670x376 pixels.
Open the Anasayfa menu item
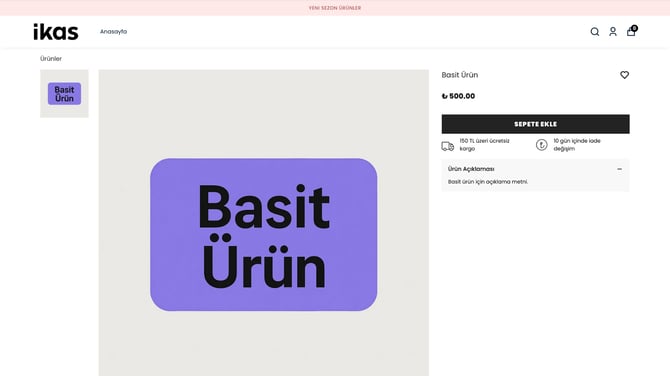tap(113, 32)
